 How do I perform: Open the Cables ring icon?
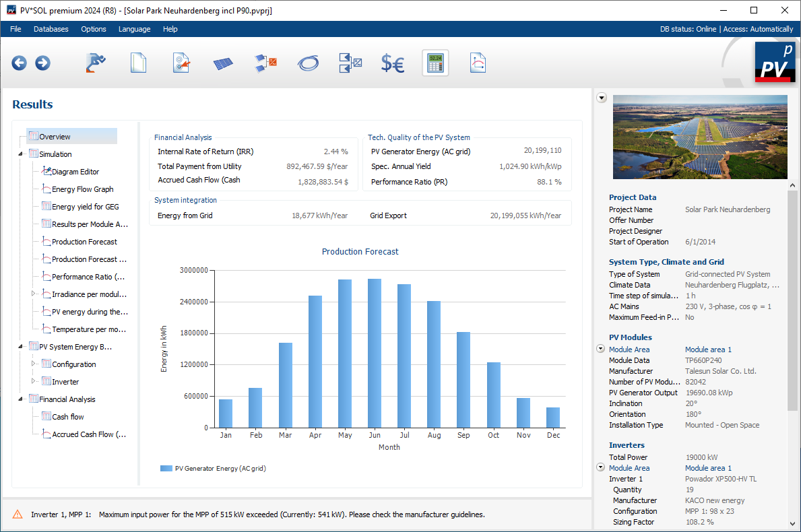(x=308, y=63)
